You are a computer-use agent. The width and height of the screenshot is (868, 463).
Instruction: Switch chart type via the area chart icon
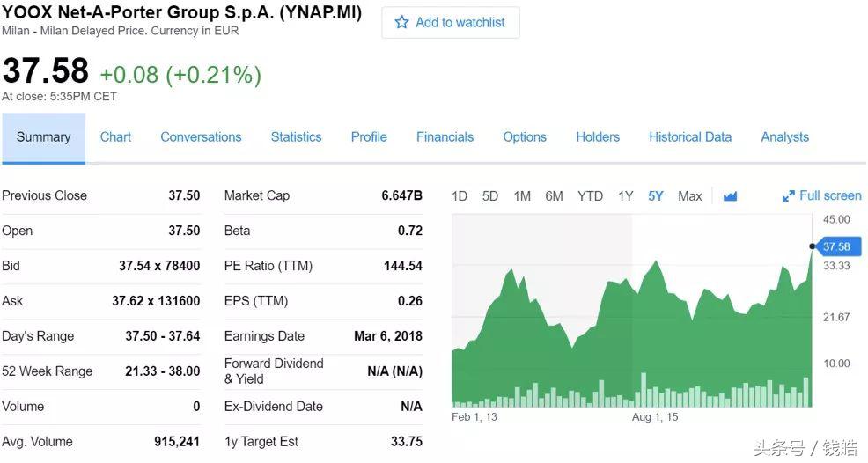730,196
